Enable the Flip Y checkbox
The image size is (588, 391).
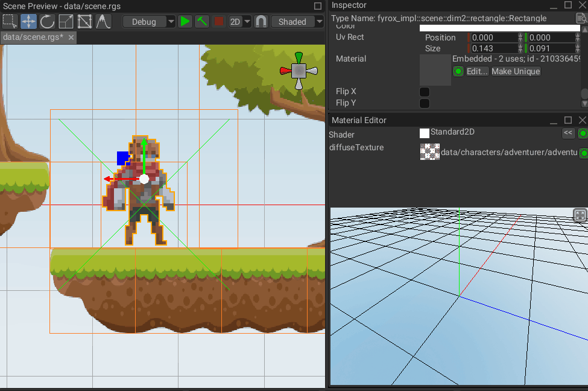[425, 103]
